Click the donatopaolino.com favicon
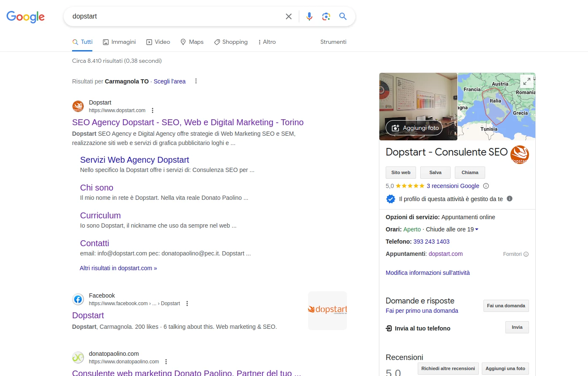Viewport: 588px width, 376px height. [x=78, y=357]
